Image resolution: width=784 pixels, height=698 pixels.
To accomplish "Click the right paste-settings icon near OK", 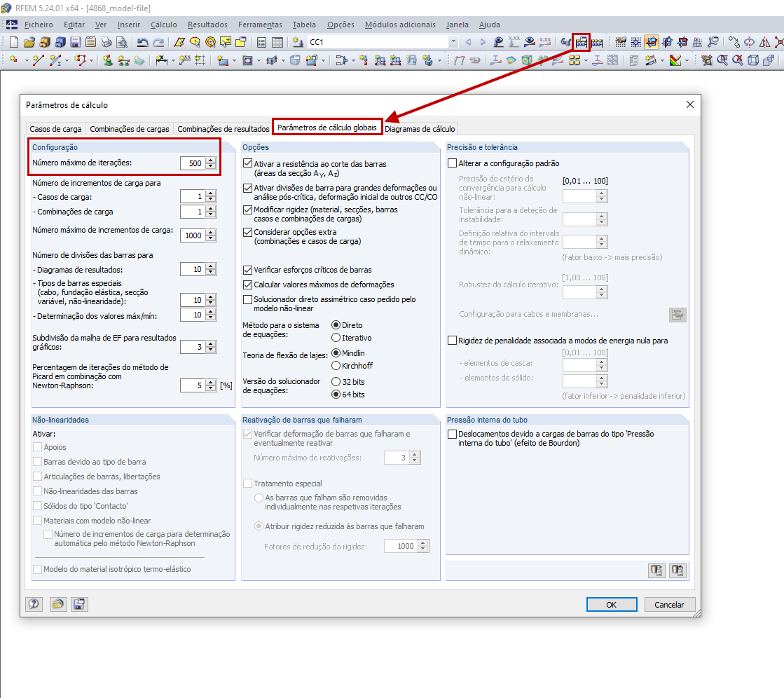I will click(678, 570).
